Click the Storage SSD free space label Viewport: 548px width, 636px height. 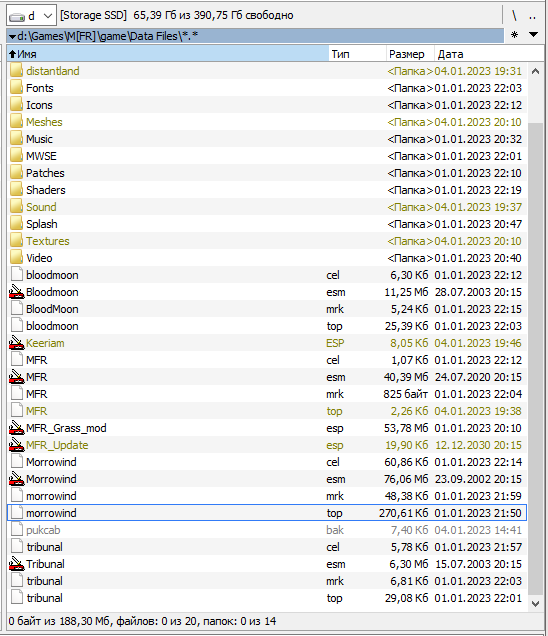pos(177,15)
